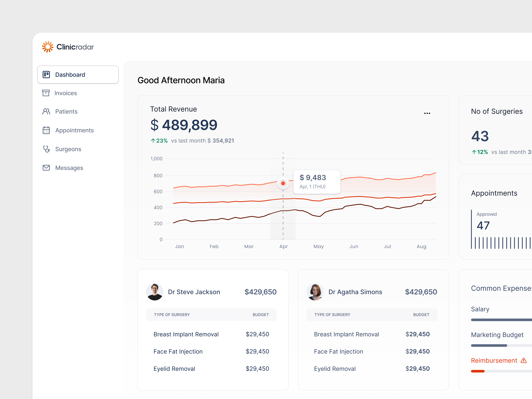Click the Reimbursement link
The width and height of the screenshot is (532, 399).
(494, 360)
